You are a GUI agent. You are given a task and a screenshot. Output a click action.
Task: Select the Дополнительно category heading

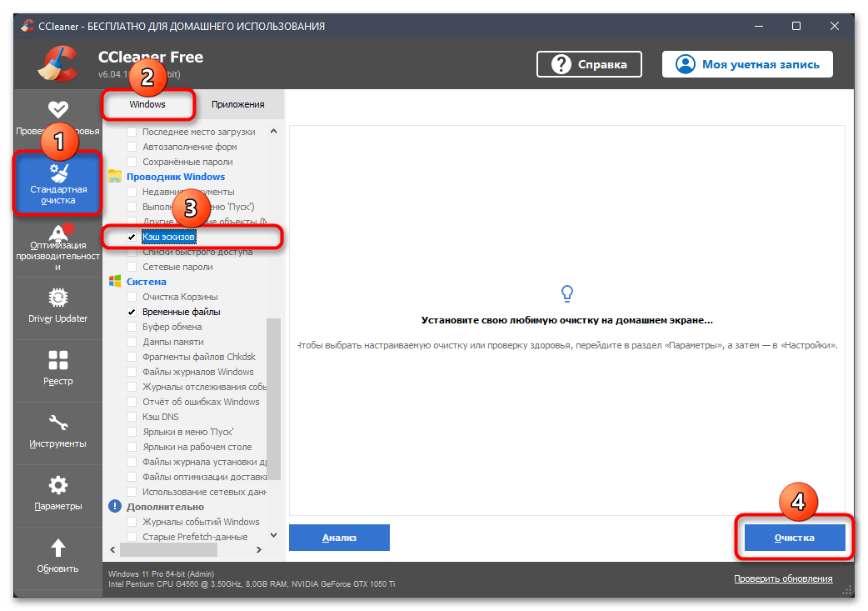pos(165,506)
